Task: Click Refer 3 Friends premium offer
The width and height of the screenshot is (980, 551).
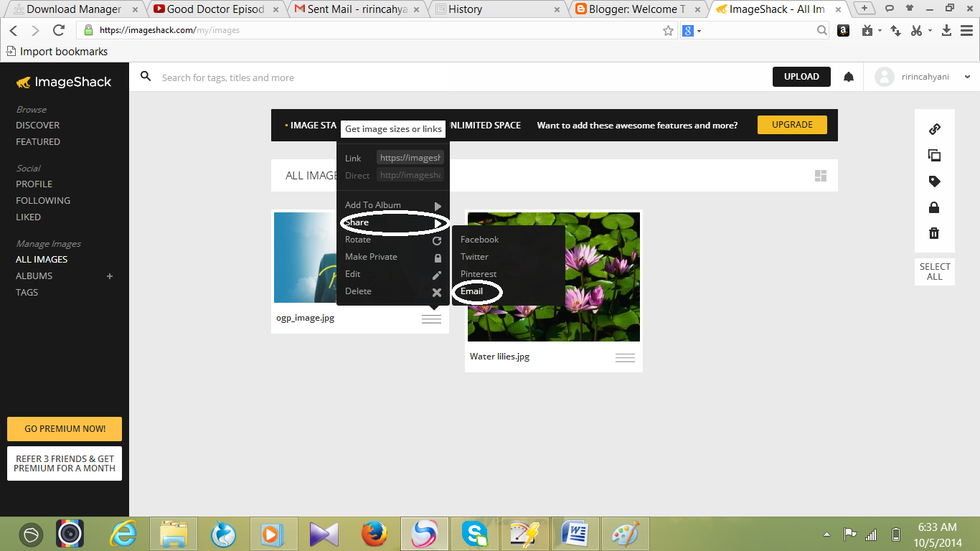Action: [x=65, y=463]
